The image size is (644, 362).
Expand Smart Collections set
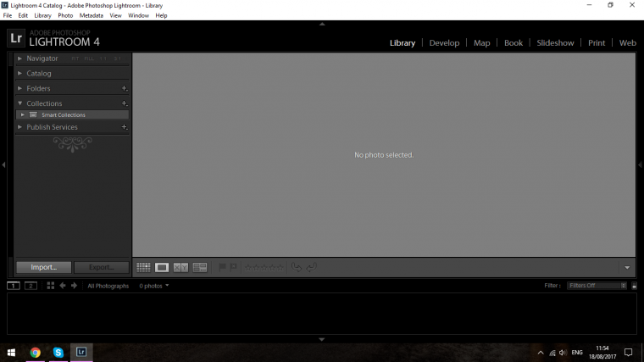23,114
